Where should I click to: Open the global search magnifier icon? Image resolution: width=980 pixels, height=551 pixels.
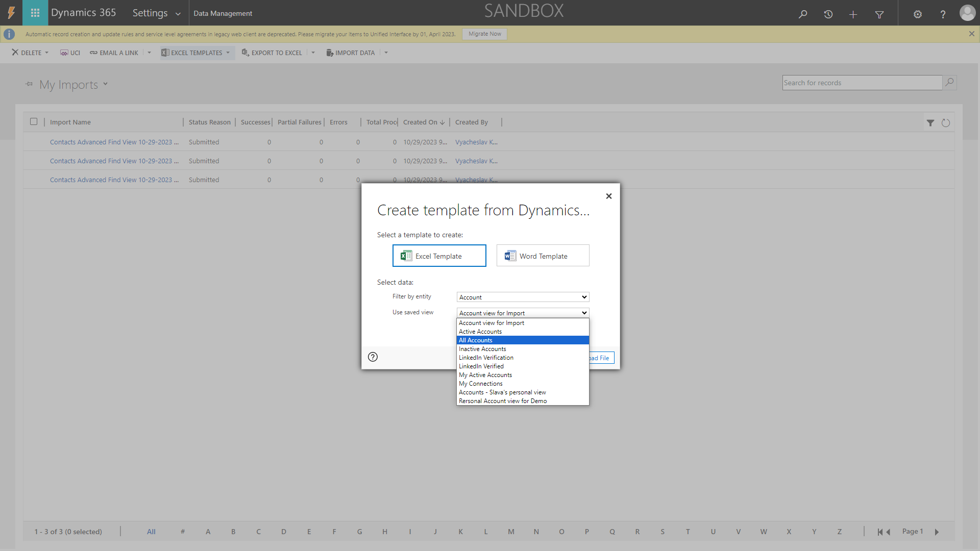(x=803, y=14)
